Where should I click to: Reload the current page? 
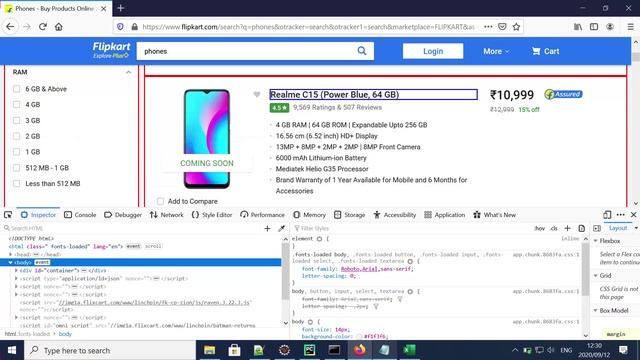click(42, 27)
